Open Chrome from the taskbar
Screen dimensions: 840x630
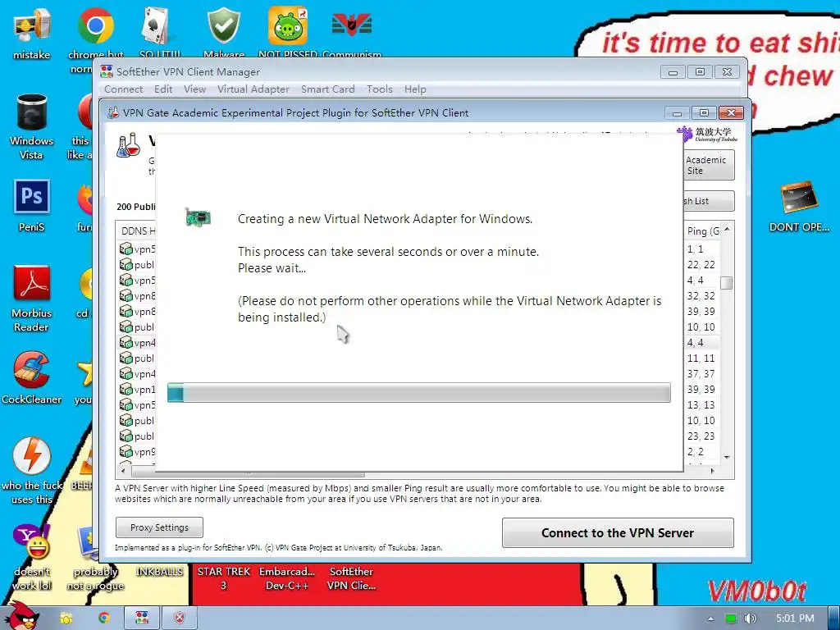click(103, 619)
